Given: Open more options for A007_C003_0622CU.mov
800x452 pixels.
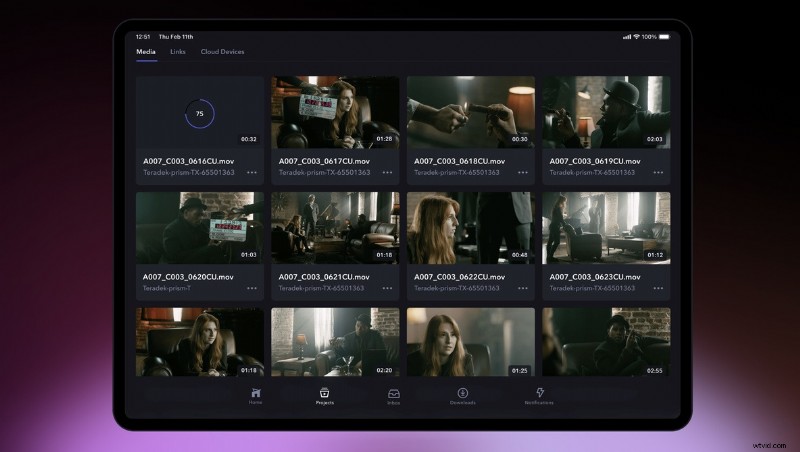Looking at the screenshot, I should pos(523,288).
